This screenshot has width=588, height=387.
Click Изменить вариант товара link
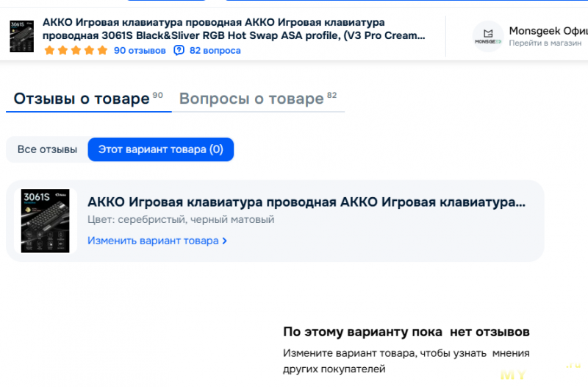pos(157,241)
